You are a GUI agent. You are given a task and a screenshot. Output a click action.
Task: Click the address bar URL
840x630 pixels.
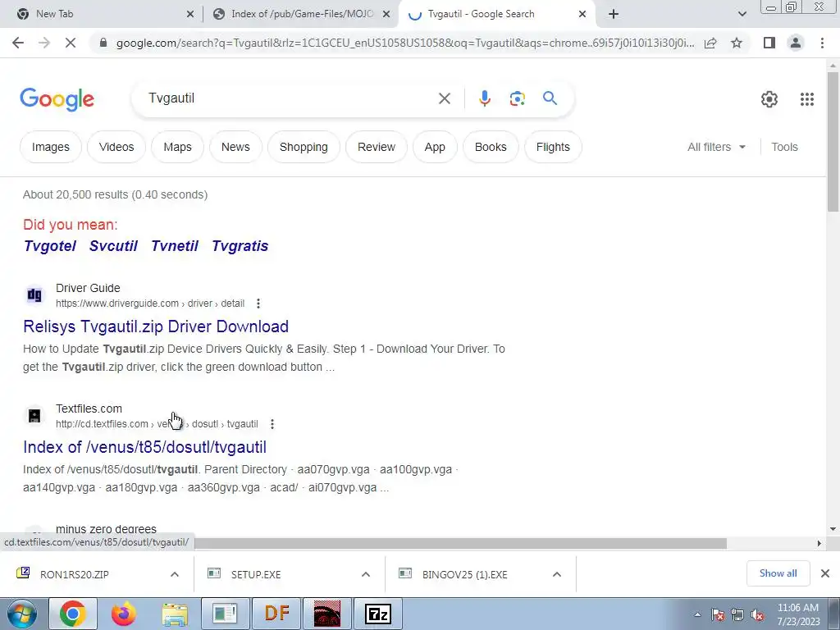coord(405,43)
